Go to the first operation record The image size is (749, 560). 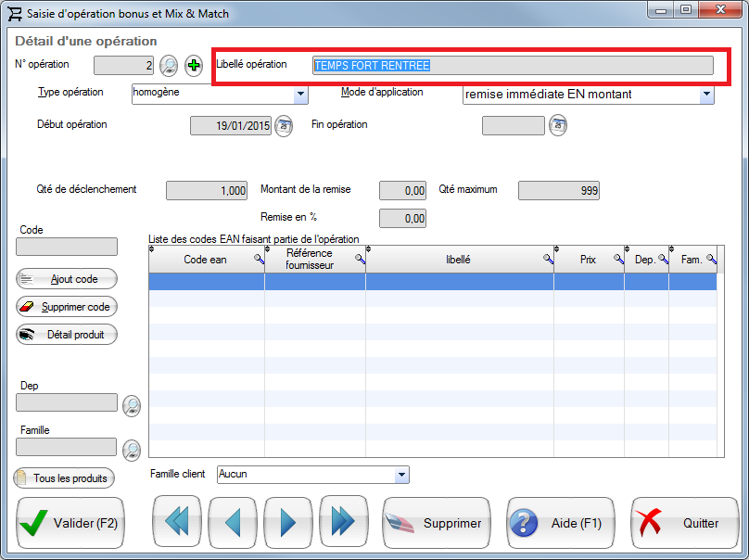pyautogui.click(x=176, y=523)
